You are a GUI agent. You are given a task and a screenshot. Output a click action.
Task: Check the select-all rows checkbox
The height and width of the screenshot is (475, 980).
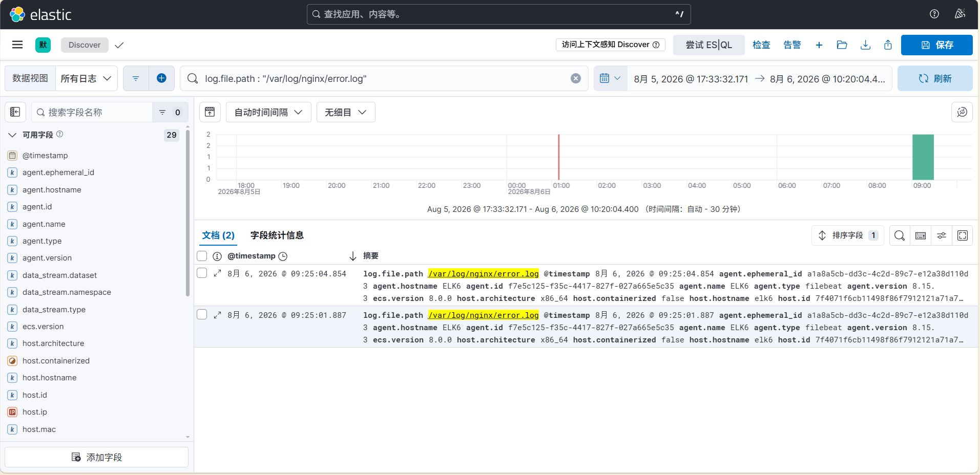[202, 256]
